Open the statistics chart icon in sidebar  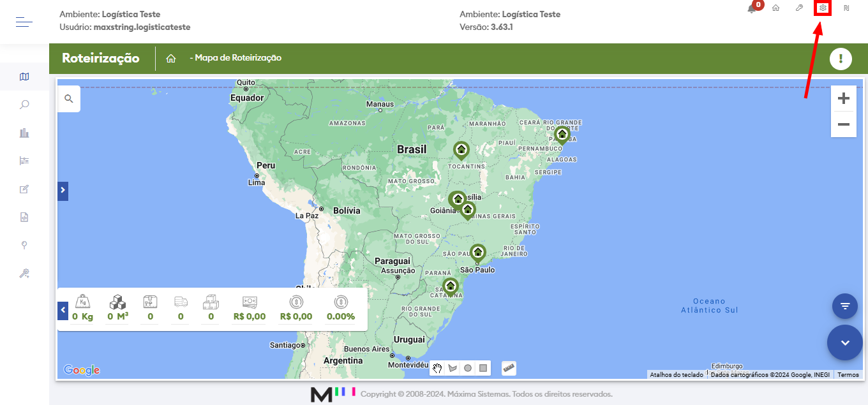[24, 132]
